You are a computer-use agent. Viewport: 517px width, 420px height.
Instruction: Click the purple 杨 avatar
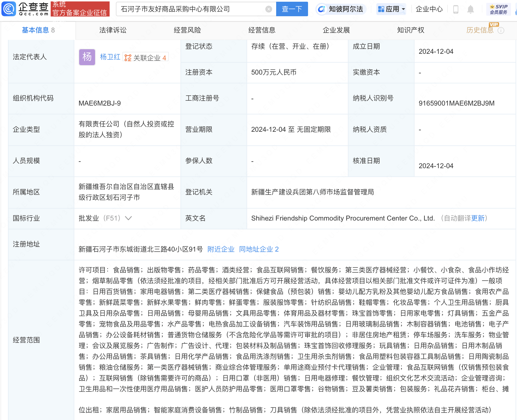click(x=87, y=57)
